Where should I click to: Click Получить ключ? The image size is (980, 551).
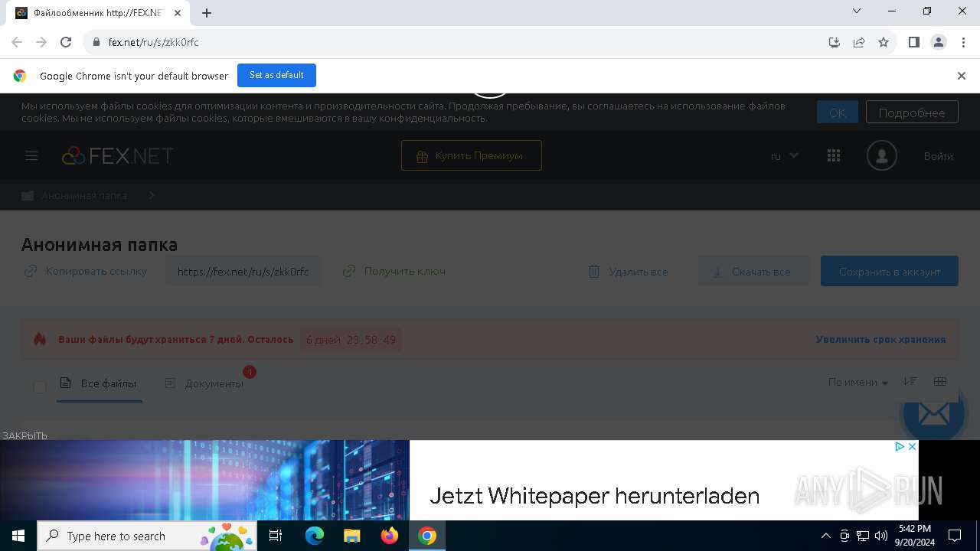tap(394, 271)
